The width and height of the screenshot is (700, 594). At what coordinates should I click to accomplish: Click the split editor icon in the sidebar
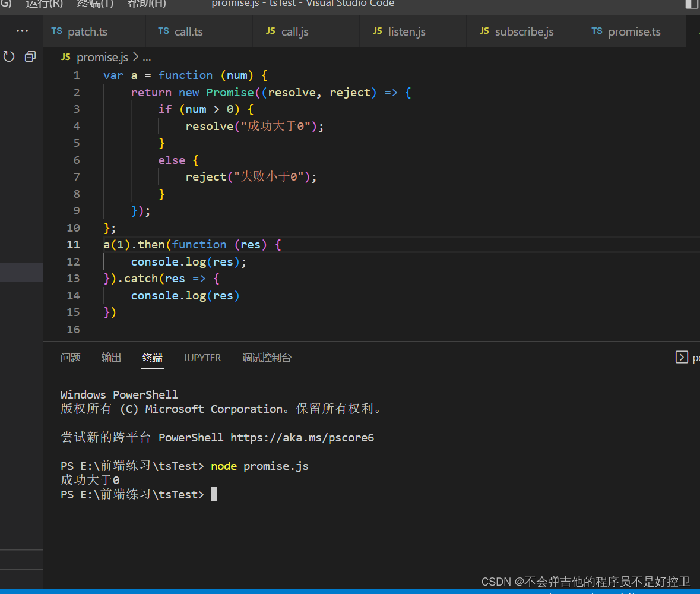coord(30,56)
